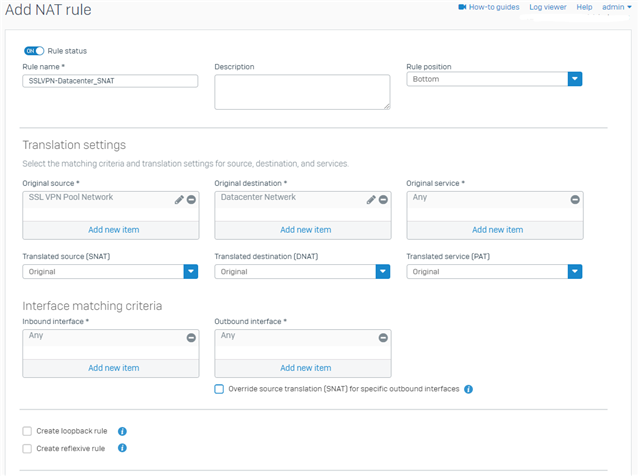This screenshot has height=476, width=639.
Task: Open the Log viewer link
Action: point(548,7)
